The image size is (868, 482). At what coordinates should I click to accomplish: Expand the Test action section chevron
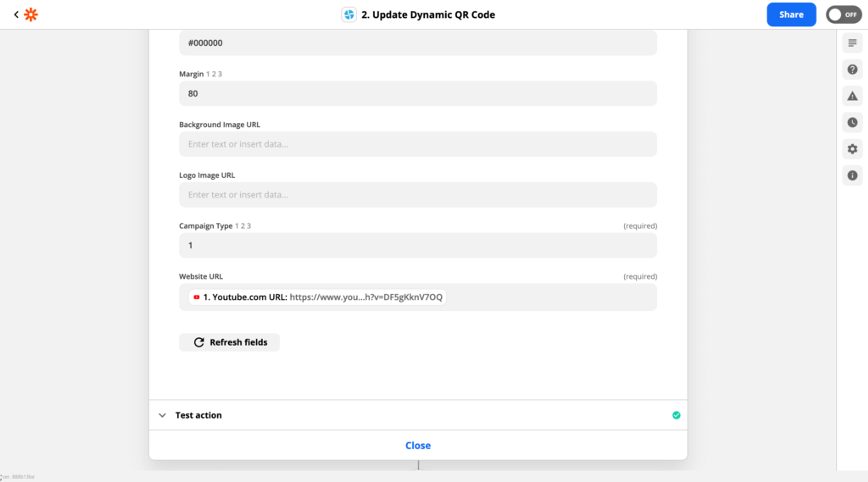162,415
